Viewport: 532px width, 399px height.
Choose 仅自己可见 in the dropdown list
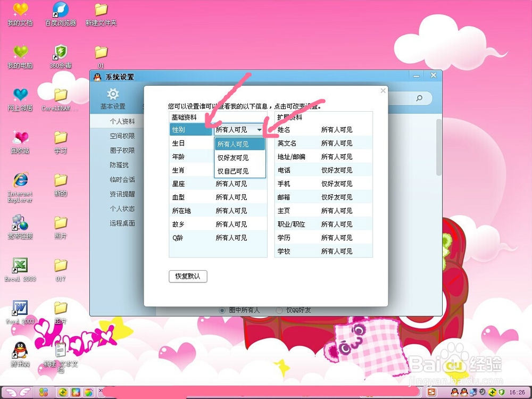point(240,171)
